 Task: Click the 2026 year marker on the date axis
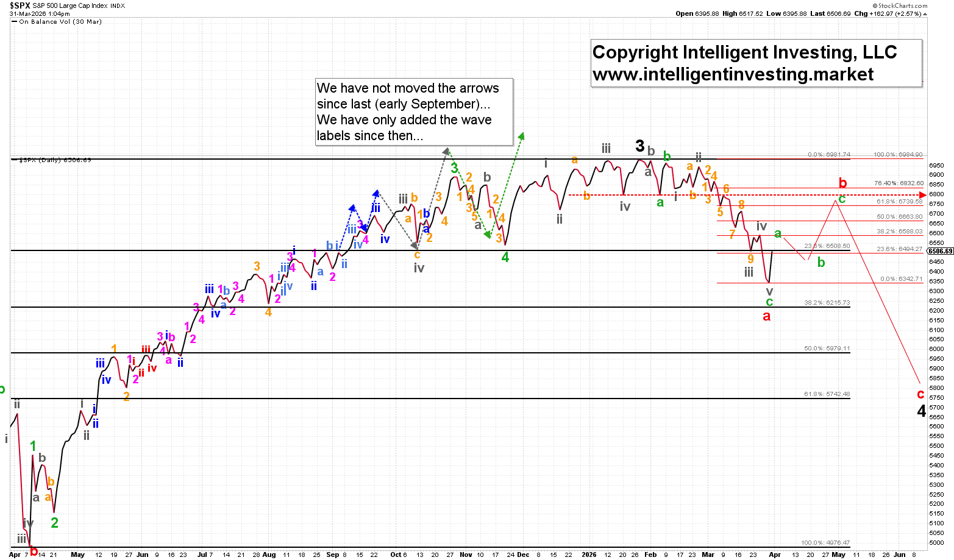[x=589, y=555]
